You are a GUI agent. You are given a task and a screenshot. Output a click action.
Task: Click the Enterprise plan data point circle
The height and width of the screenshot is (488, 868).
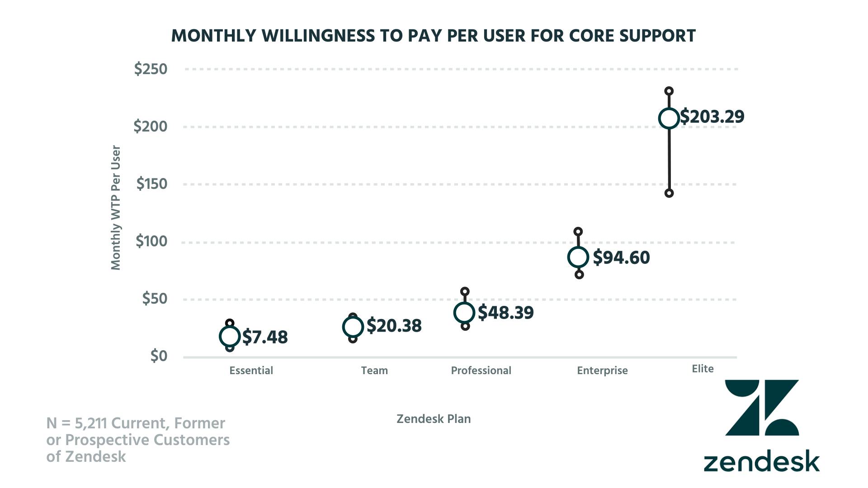click(x=578, y=257)
